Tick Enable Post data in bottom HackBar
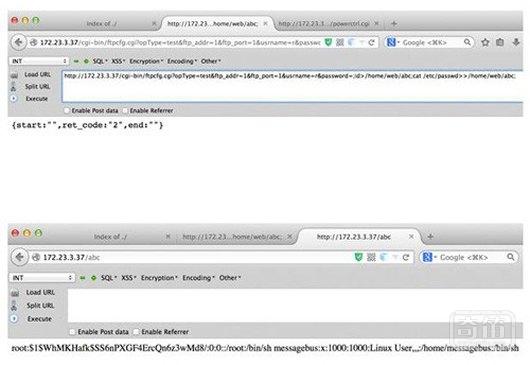This screenshot has width=530, height=365. [72, 332]
